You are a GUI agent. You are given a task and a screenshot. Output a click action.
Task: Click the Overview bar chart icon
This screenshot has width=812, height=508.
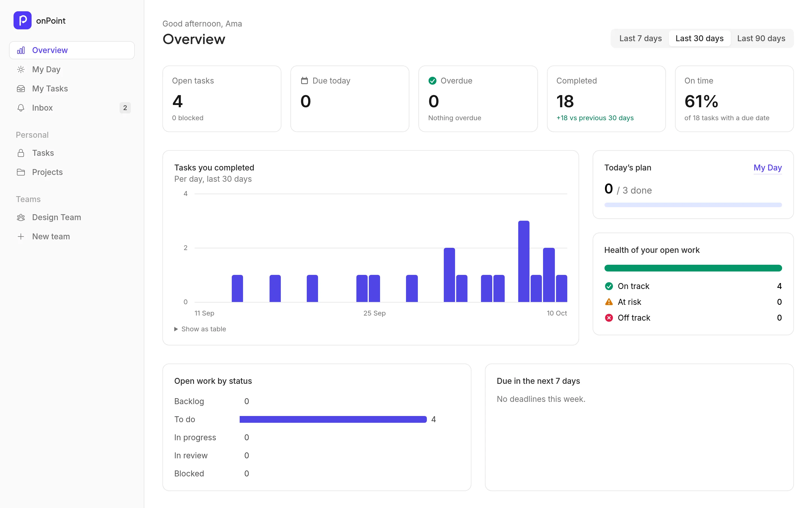21,51
